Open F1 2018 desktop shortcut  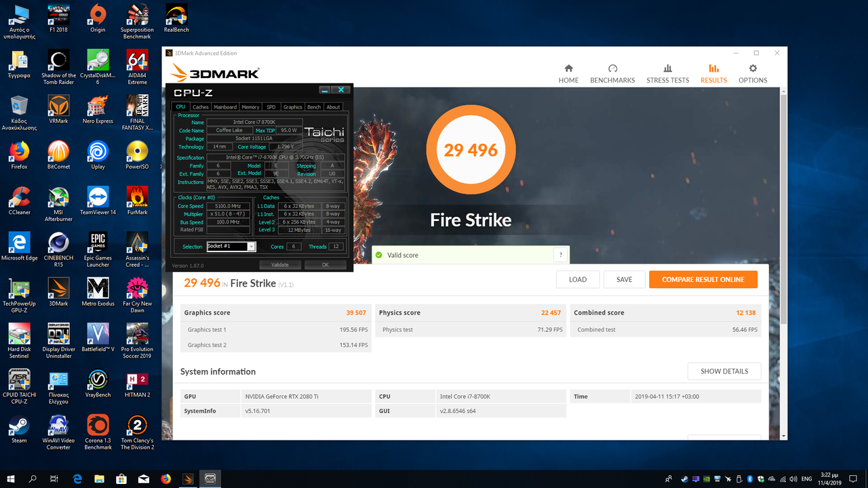(58, 18)
